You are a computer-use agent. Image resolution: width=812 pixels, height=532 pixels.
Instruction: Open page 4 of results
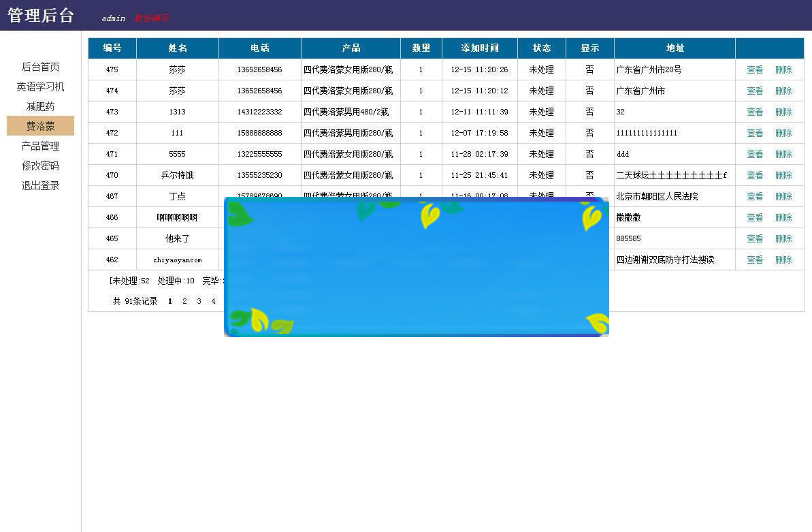click(x=213, y=300)
